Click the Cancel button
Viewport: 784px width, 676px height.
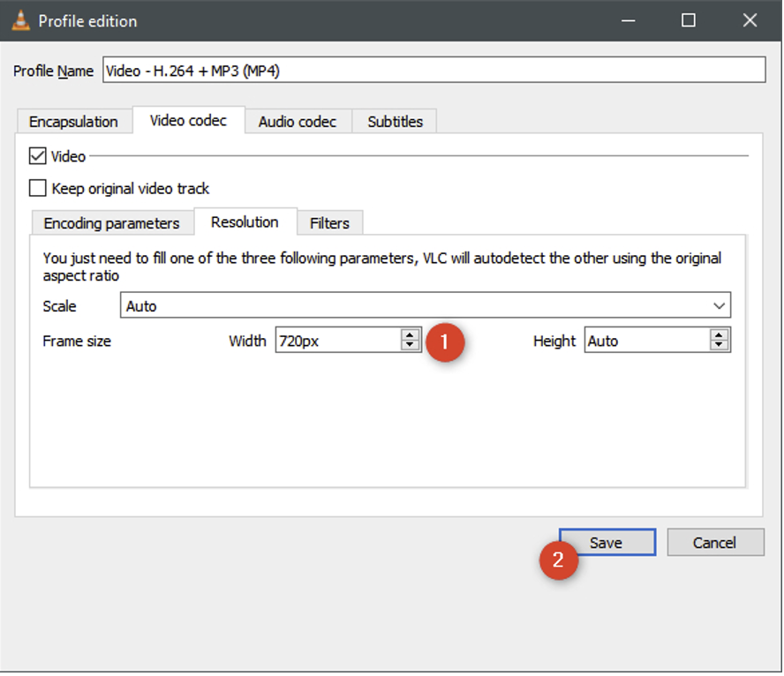coord(715,542)
